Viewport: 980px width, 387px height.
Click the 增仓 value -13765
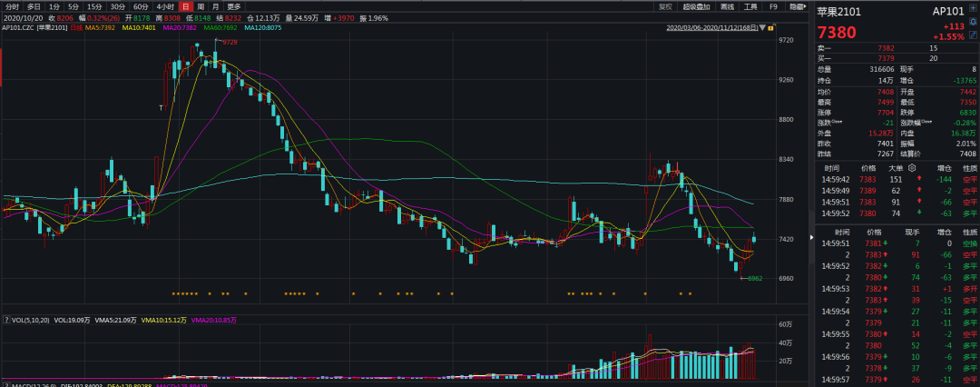[x=965, y=81]
